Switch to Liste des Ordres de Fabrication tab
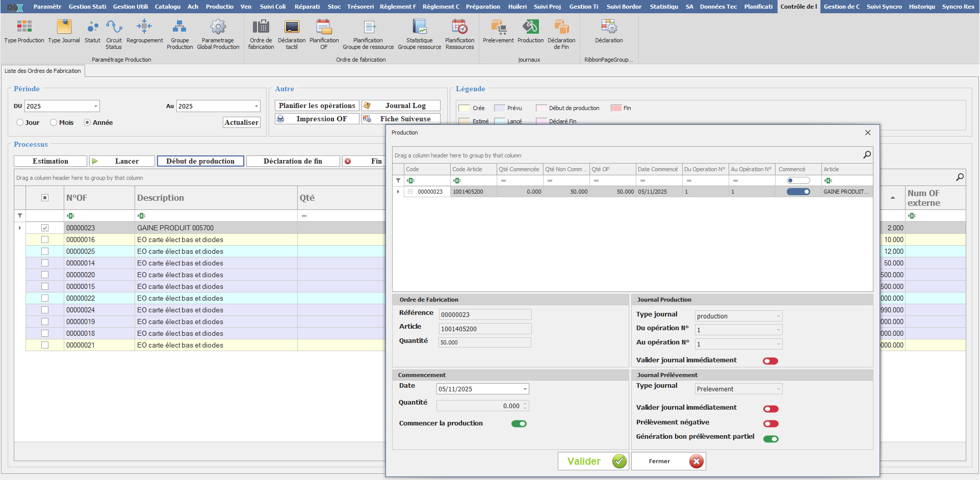The width and height of the screenshot is (980, 480). 43,71
